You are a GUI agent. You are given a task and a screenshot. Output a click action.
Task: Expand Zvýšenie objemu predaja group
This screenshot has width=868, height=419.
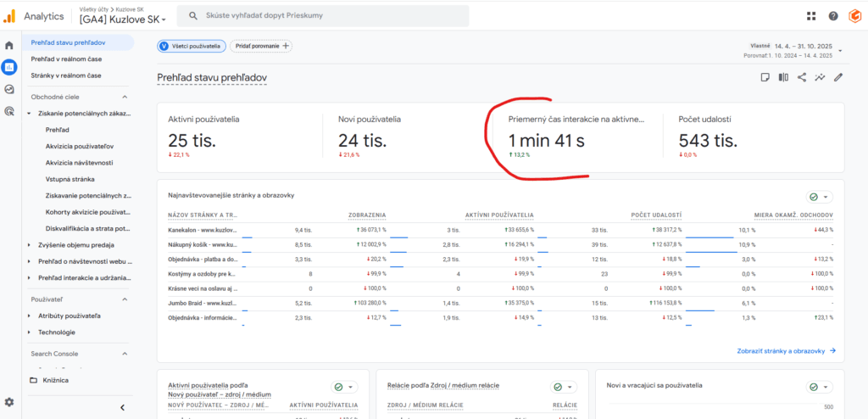[x=29, y=244]
